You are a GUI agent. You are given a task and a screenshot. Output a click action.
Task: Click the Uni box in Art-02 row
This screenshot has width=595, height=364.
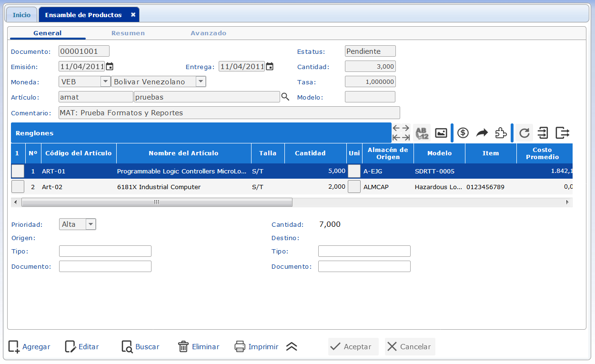(x=354, y=187)
